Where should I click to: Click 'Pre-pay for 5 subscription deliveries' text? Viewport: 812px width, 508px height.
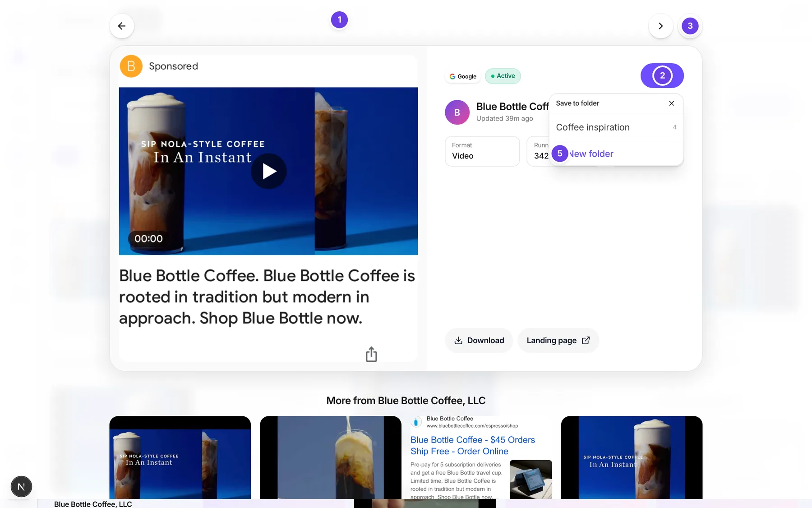tap(456, 465)
